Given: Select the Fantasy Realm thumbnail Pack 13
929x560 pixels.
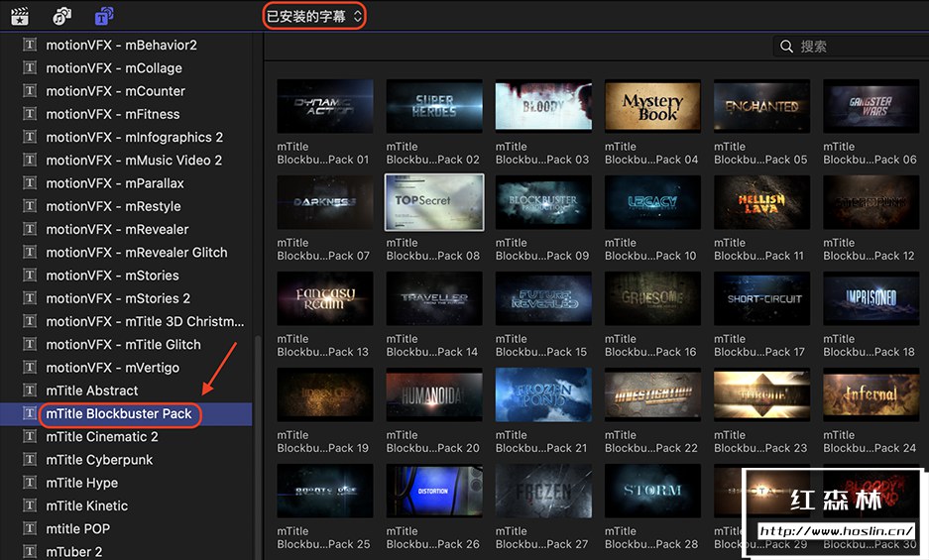Looking at the screenshot, I should (x=325, y=298).
